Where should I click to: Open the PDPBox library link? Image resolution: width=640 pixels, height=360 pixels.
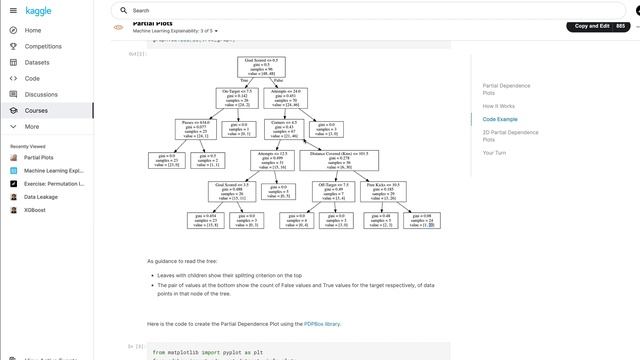click(322, 324)
